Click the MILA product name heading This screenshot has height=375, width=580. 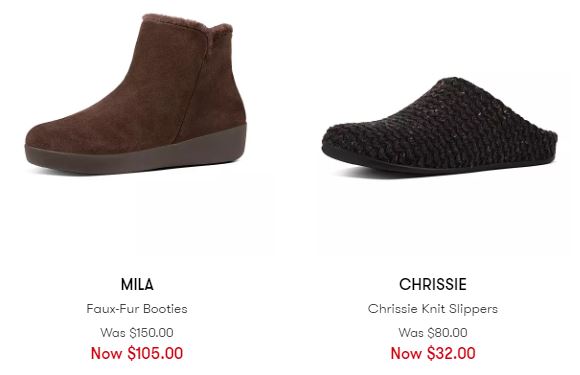[137, 284]
